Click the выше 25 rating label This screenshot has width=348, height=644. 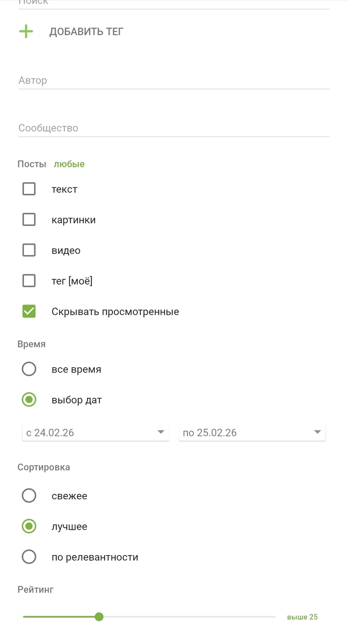pos(302,617)
